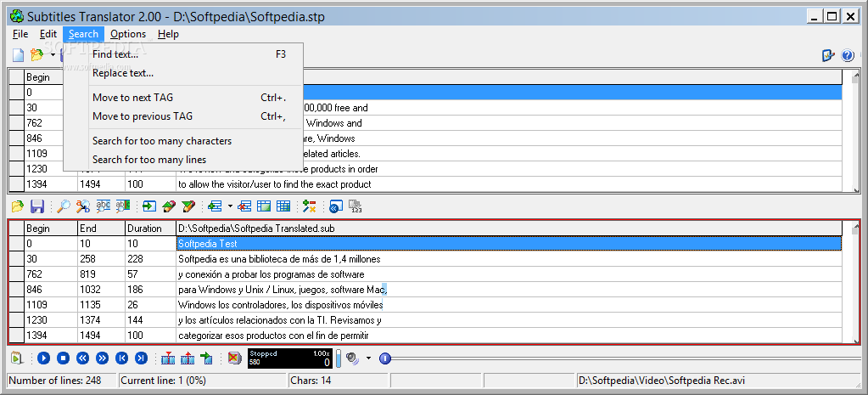Click the filmstrip with green arrow icon
The width and height of the screenshot is (868, 395).
click(x=206, y=358)
